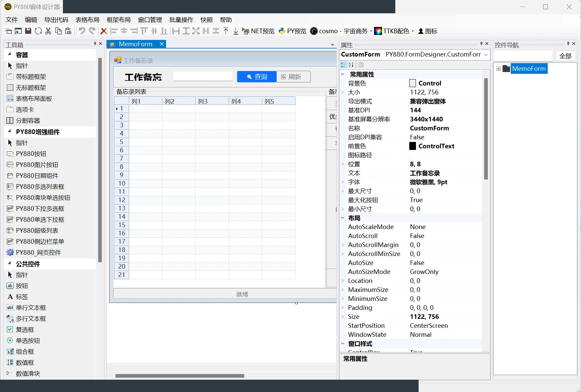Click the new form toolbar icon

click(8, 31)
